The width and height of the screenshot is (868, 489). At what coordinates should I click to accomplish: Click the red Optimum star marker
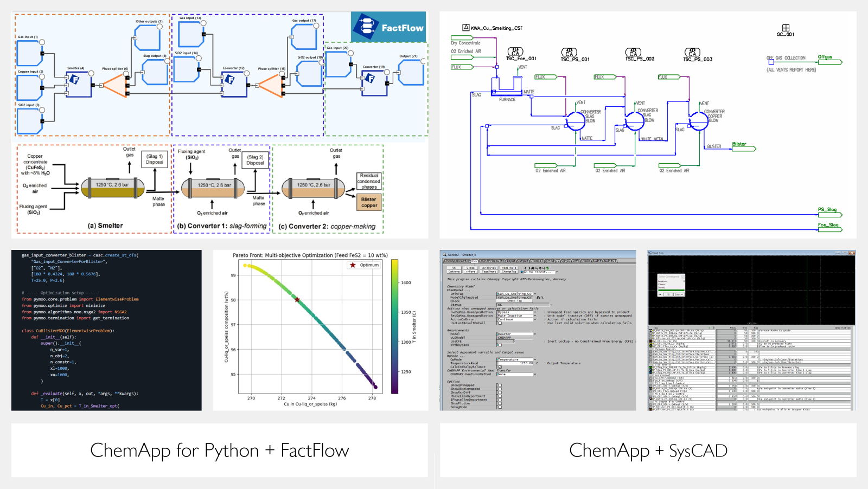[x=297, y=299]
